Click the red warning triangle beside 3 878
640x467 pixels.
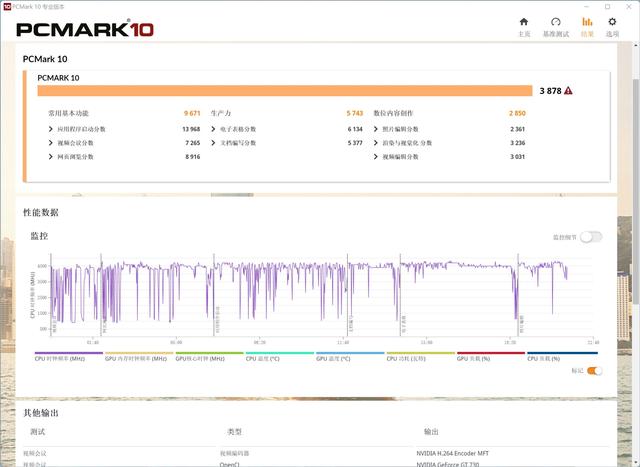pos(568,91)
